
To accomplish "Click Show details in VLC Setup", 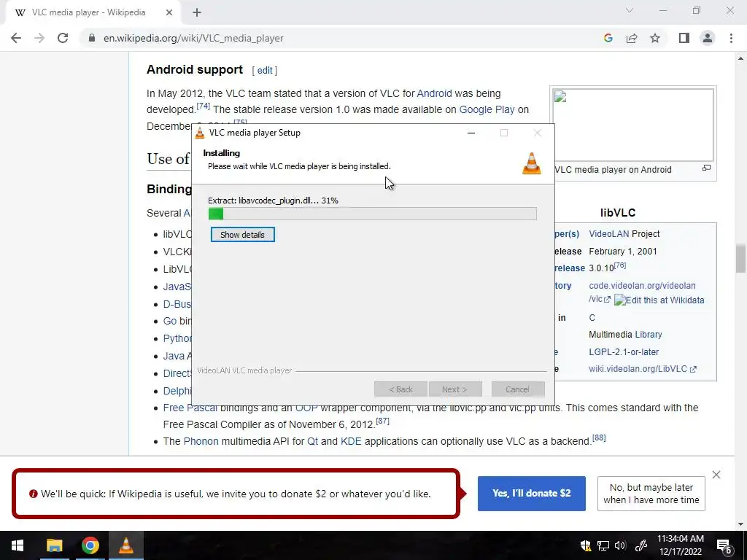I will tap(242, 235).
